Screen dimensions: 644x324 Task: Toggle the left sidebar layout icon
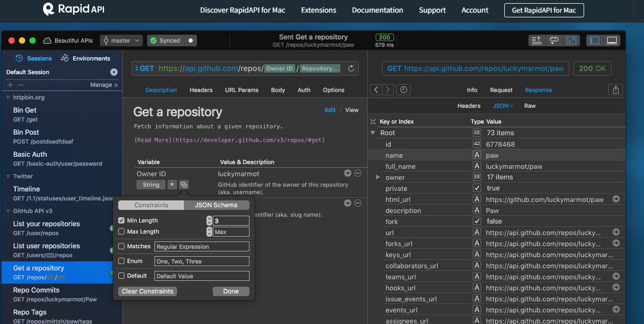pyautogui.click(x=595, y=40)
